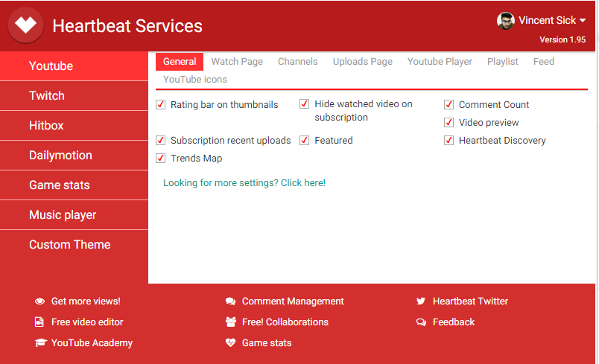This screenshot has width=599, height=364.
Task: Open the Comment Management link
Action: pos(293,301)
